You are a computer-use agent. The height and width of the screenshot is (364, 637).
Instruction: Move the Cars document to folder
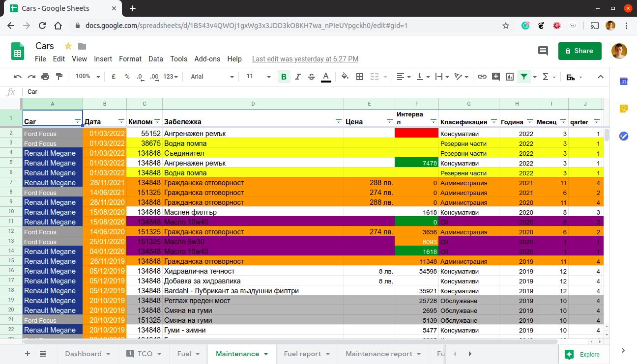(82, 46)
